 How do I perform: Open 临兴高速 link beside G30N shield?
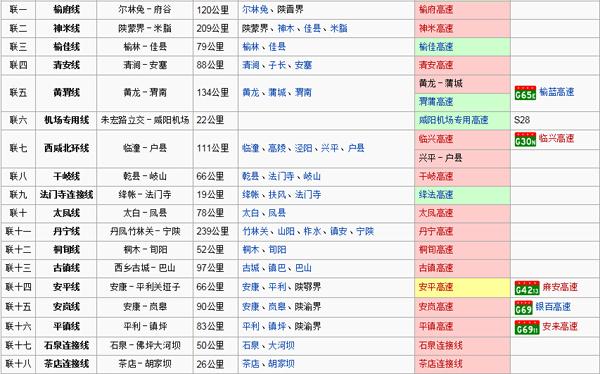pyautogui.click(x=557, y=138)
